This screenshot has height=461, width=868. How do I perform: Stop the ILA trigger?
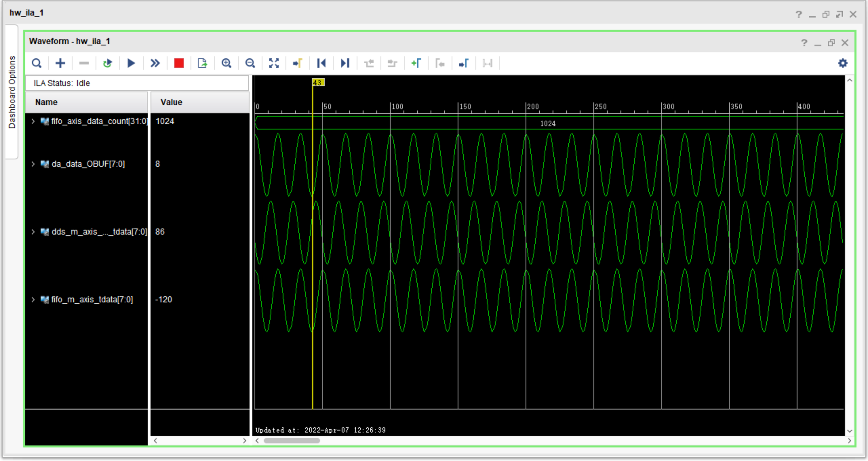click(x=179, y=63)
